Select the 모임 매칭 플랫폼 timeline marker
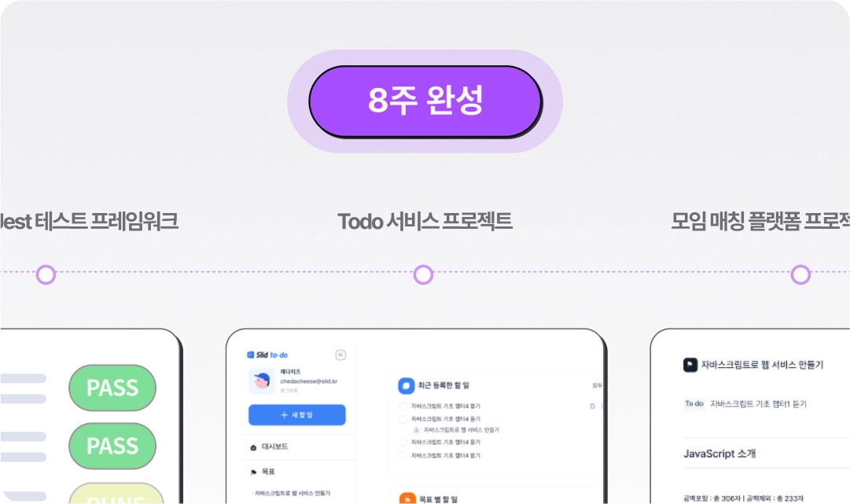Screen dimensions: 850x504 [x=800, y=274]
